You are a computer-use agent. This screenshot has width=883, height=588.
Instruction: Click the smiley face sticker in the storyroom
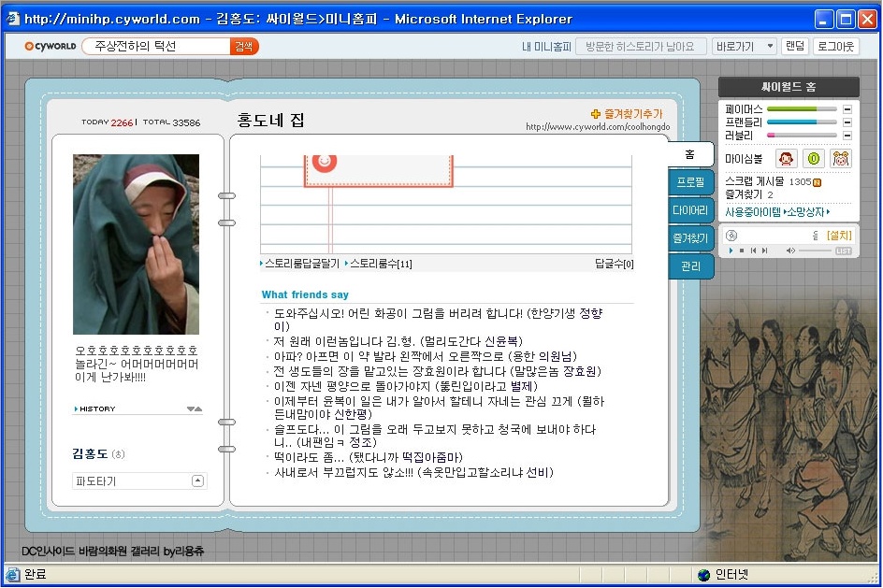click(325, 161)
